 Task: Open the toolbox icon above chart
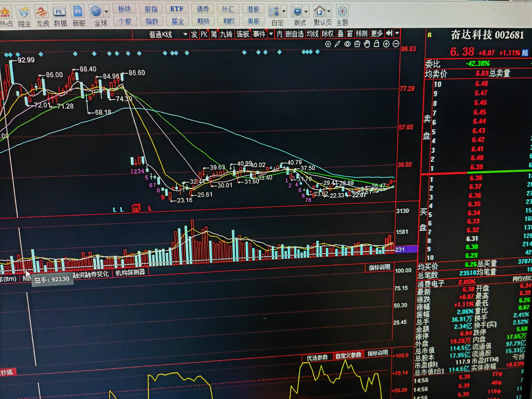point(357,44)
